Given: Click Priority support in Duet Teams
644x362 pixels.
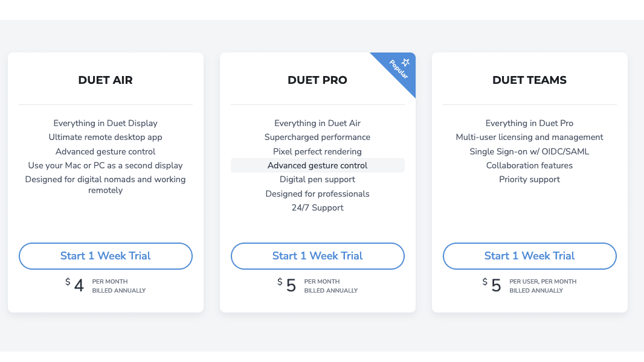Looking at the screenshot, I should (x=529, y=179).
